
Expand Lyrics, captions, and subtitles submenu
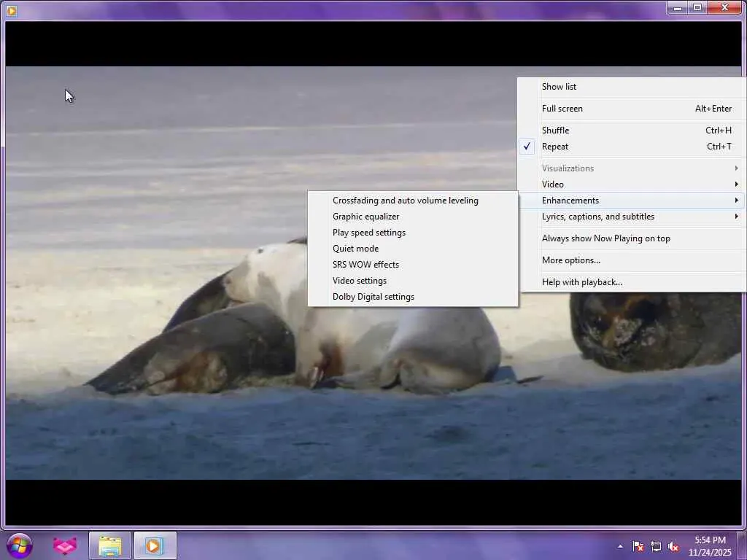pos(597,217)
